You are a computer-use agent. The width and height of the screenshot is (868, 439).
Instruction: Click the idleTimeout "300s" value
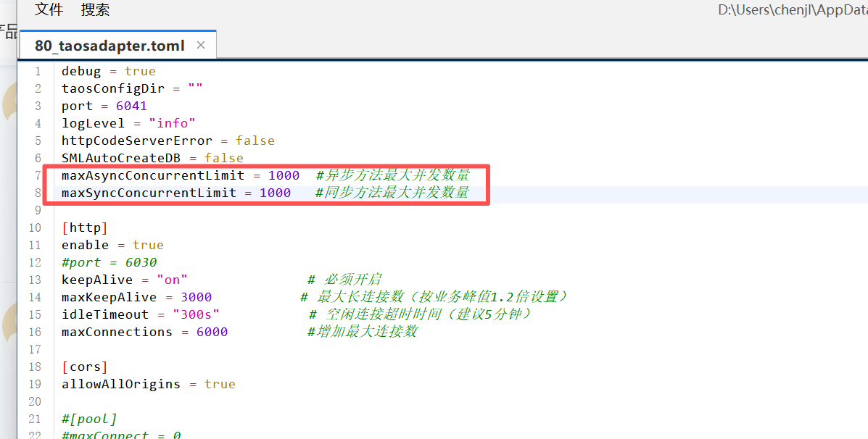tap(196, 314)
